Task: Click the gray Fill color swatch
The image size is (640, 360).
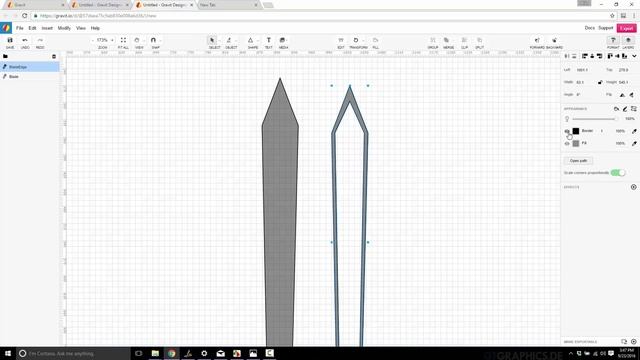Action: pyautogui.click(x=576, y=143)
